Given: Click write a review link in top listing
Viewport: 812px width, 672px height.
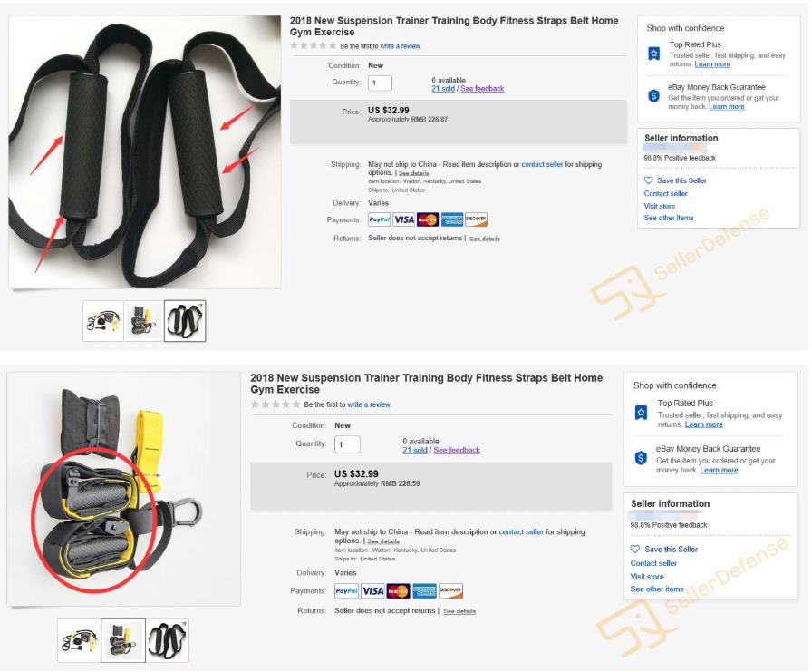Looking at the screenshot, I should tap(401, 46).
